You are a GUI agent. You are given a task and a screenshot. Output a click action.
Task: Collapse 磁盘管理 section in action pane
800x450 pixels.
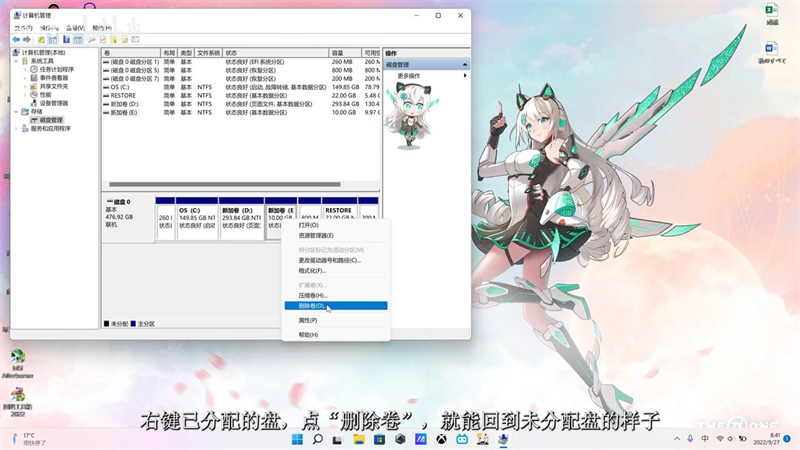click(465, 65)
